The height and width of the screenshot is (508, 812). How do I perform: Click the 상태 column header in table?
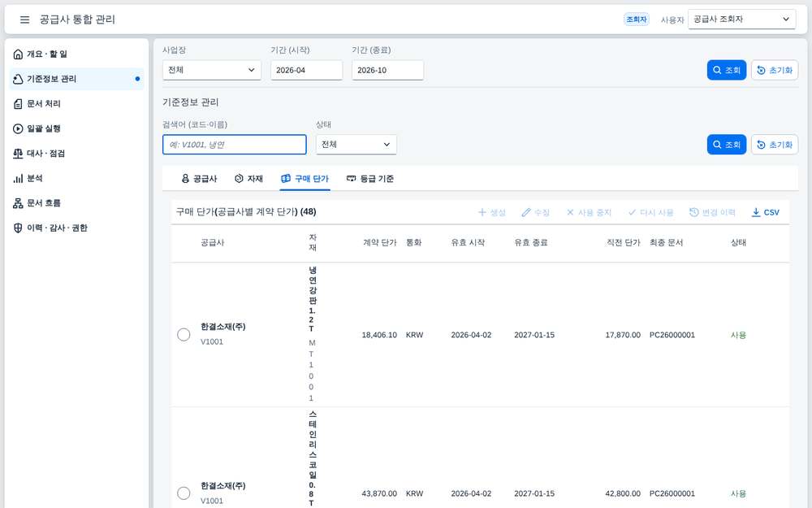click(738, 242)
